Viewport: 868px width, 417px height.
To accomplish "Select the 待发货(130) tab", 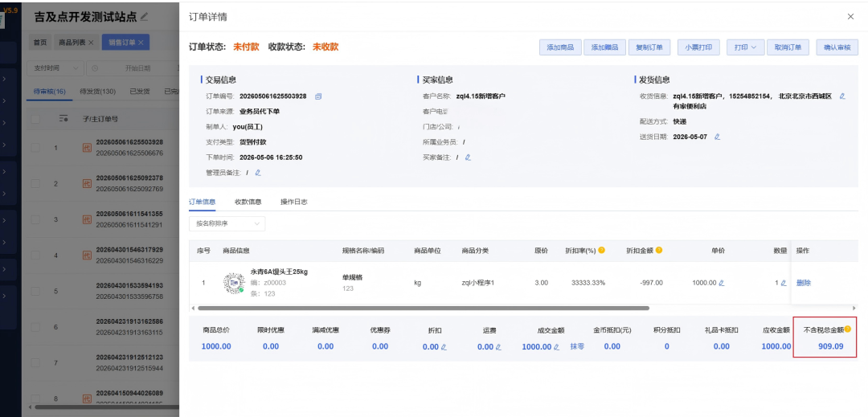I will pyautogui.click(x=97, y=92).
